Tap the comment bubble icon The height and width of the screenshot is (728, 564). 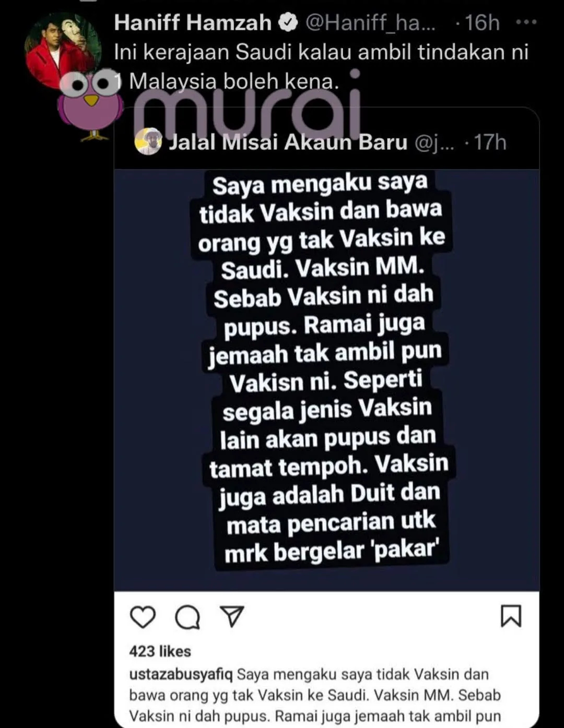(x=187, y=617)
